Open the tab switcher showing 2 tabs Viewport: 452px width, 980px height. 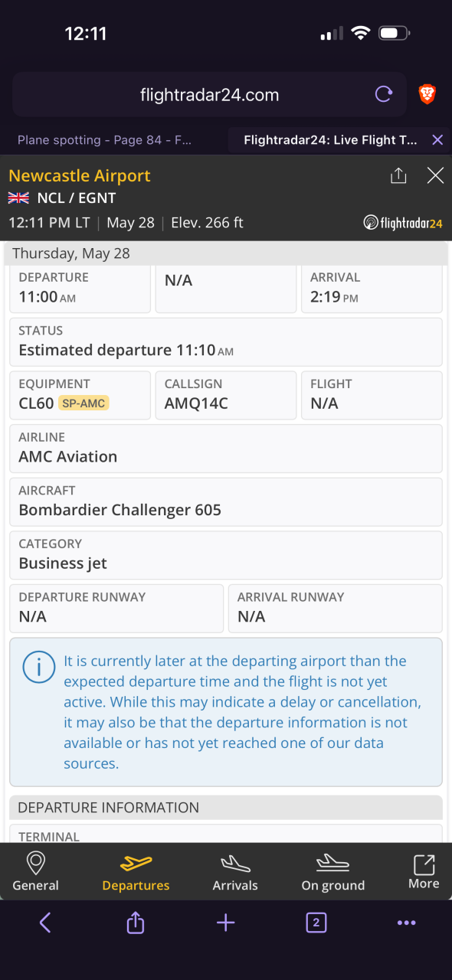[x=316, y=923]
